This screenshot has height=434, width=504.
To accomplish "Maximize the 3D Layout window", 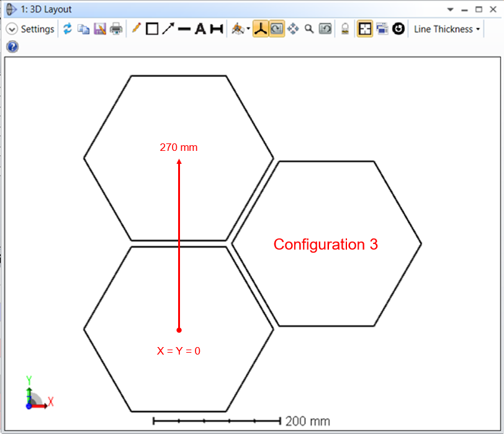I will coord(479,9).
